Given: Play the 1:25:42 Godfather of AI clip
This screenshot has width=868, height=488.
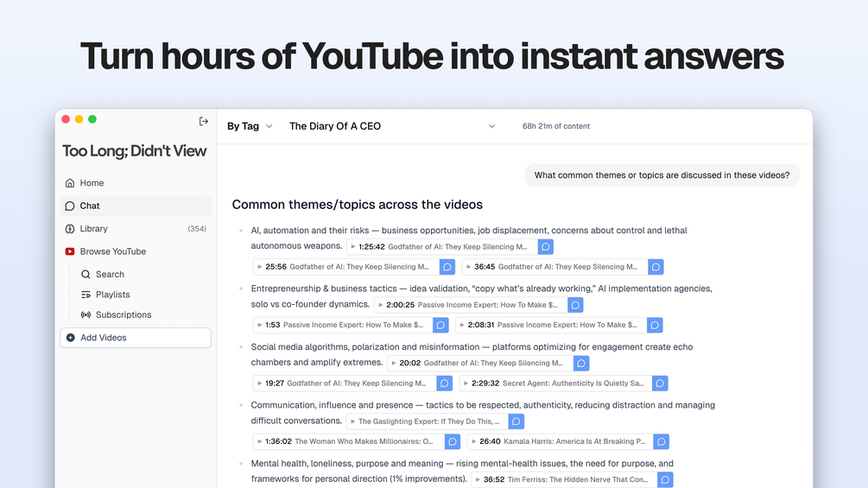Looking at the screenshot, I should [x=442, y=247].
